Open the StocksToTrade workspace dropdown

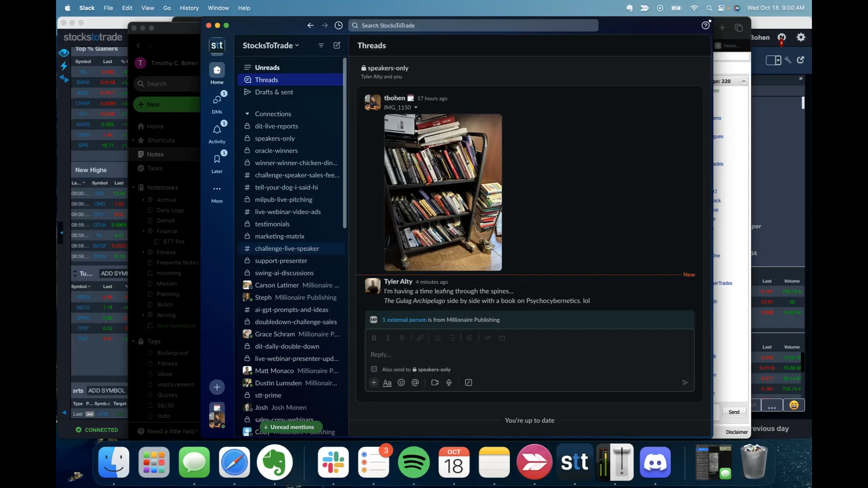(x=271, y=45)
